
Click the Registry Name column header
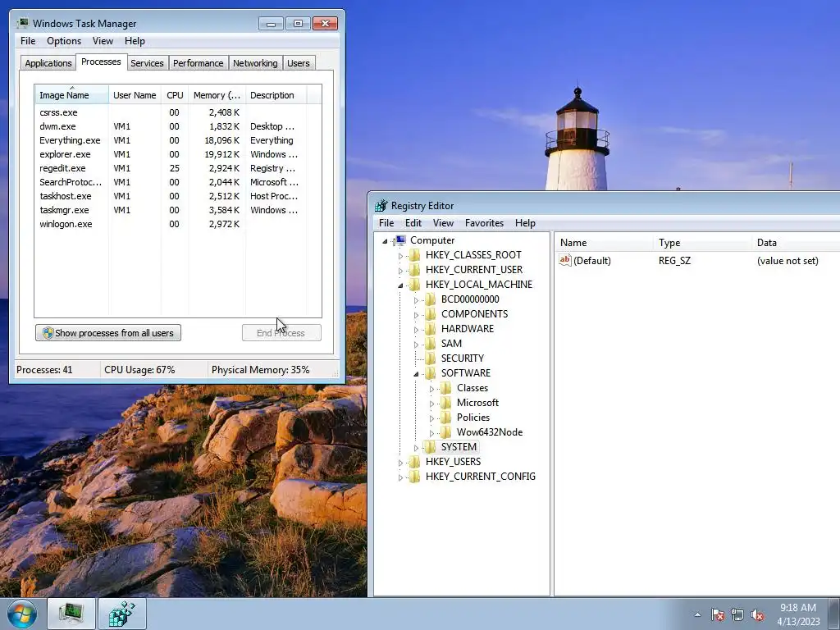click(x=604, y=243)
